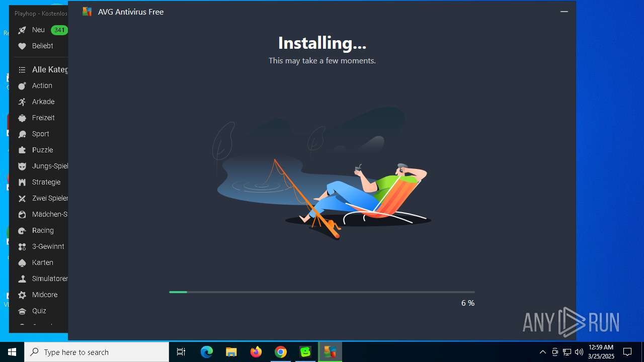Launch Microsoft Edge from taskbar
This screenshot has height=362, width=644.
coord(207,352)
